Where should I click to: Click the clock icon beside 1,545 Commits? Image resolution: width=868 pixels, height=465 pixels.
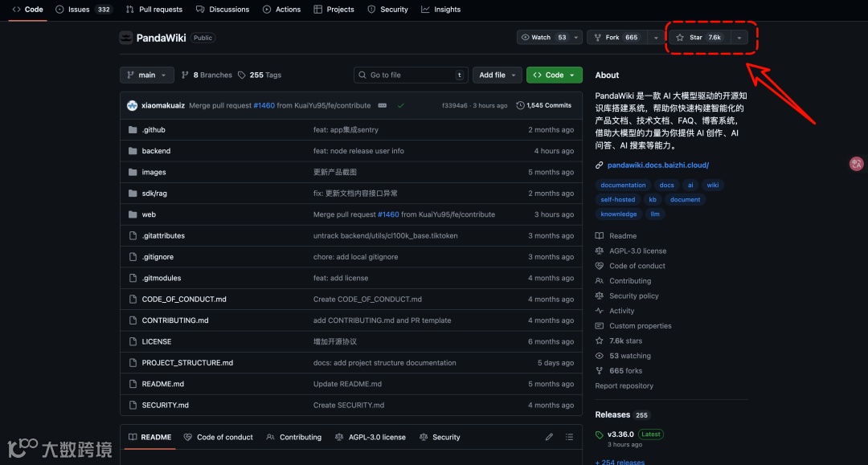[x=520, y=105]
